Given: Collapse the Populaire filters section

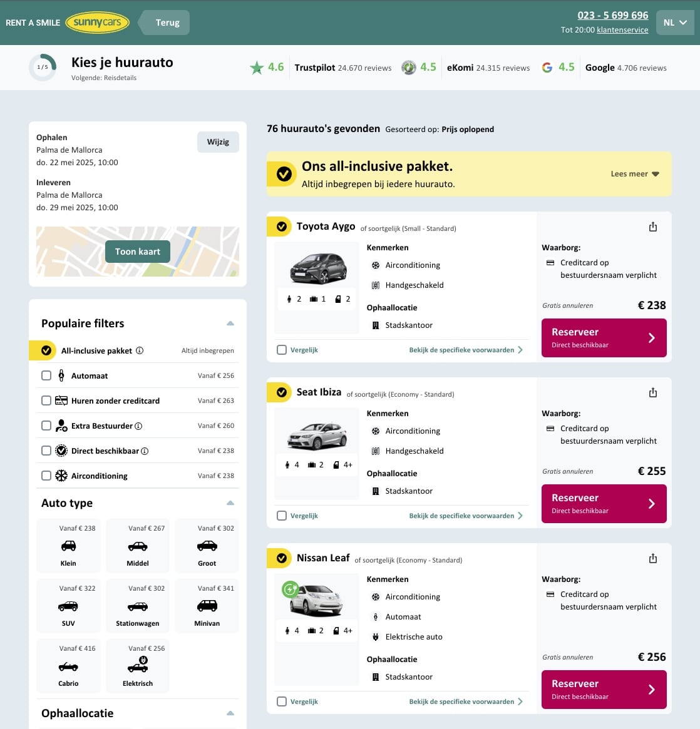Looking at the screenshot, I should pyautogui.click(x=230, y=324).
